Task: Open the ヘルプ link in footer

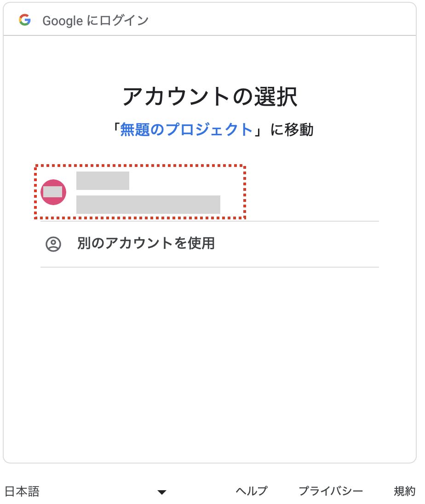Action: pos(252,491)
